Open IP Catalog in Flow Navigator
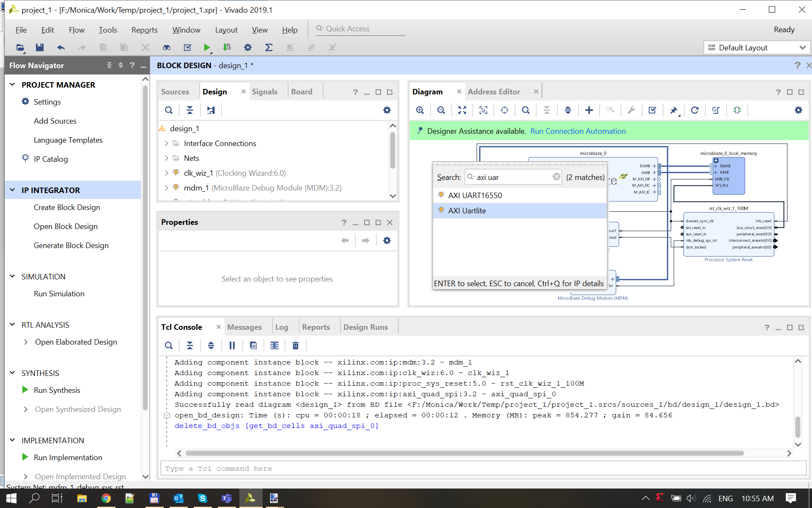 51,159
